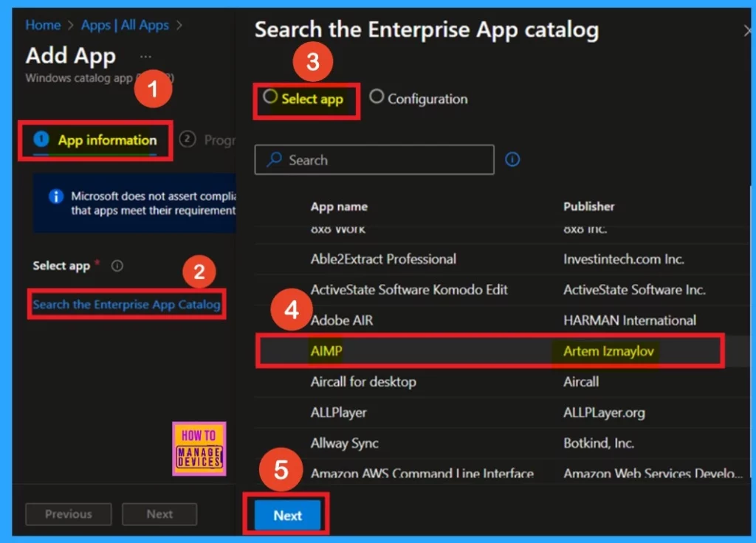Select the Adobe AIR app row

click(501, 320)
